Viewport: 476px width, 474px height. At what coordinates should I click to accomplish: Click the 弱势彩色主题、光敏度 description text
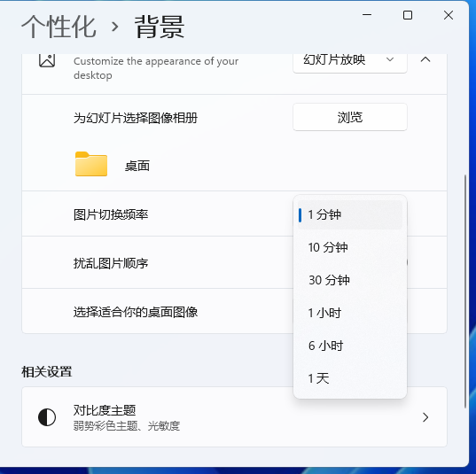pyautogui.click(x=127, y=426)
